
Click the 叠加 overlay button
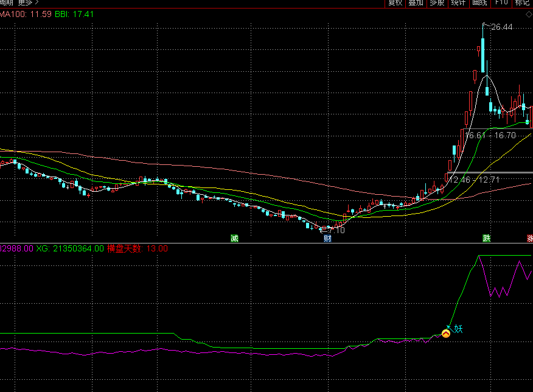tap(416, 2)
